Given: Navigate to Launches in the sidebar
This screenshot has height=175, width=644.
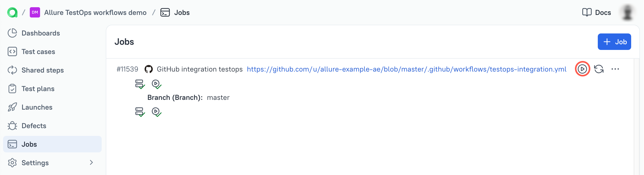Looking at the screenshot, I should 37,107.
